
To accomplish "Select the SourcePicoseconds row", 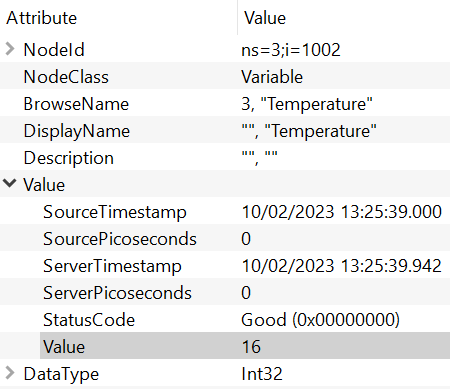I will (x=225, y=239).
